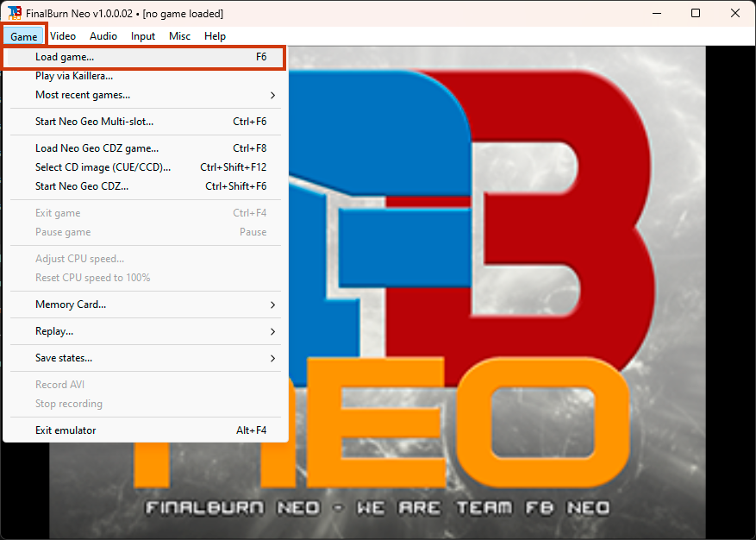
Task: Select Play via Kaillera...
Action: coord(145,76)
